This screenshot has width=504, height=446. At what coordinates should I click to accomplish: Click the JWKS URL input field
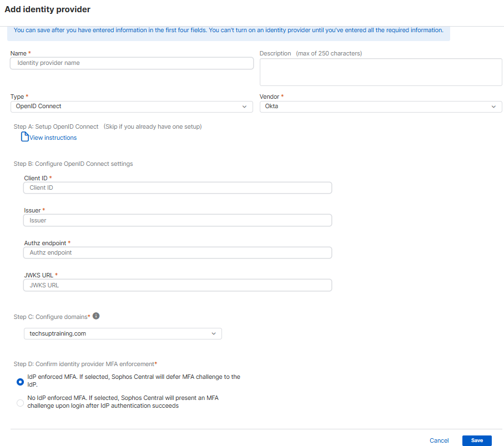tap(178, 285)
